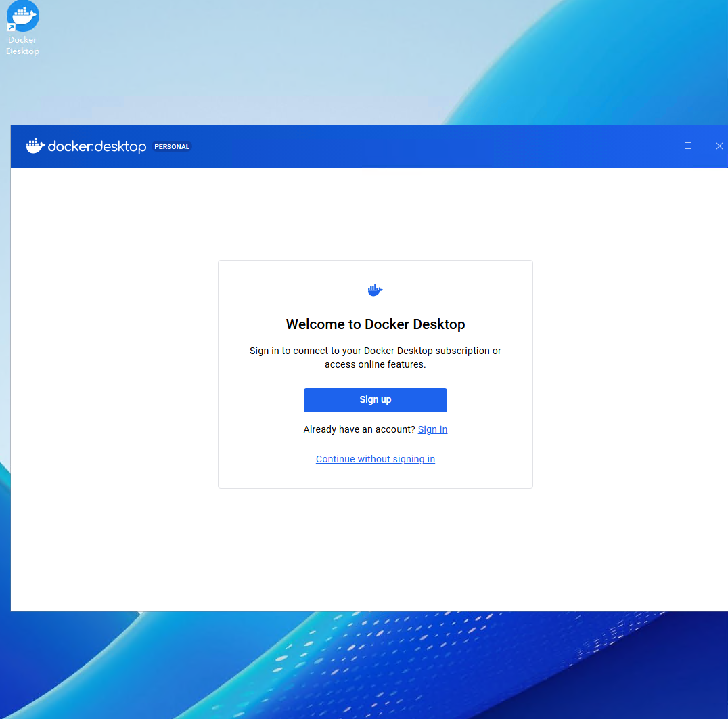The width and height of the screenshot is (728, 719).
Task: Close the Docker Desktop window
Action: [719, 146]
